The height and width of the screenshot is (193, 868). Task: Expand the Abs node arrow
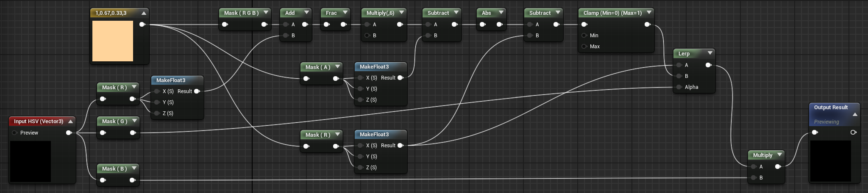(x=501, y=13)
